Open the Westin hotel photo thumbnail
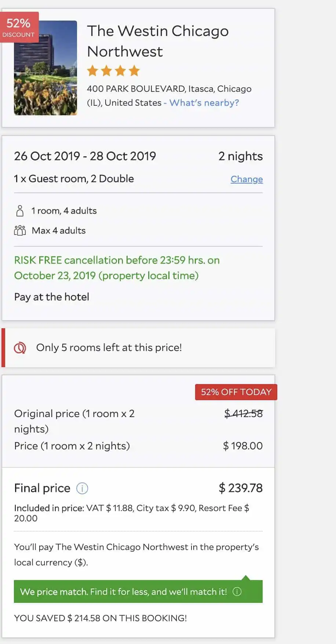 (45, 68)
